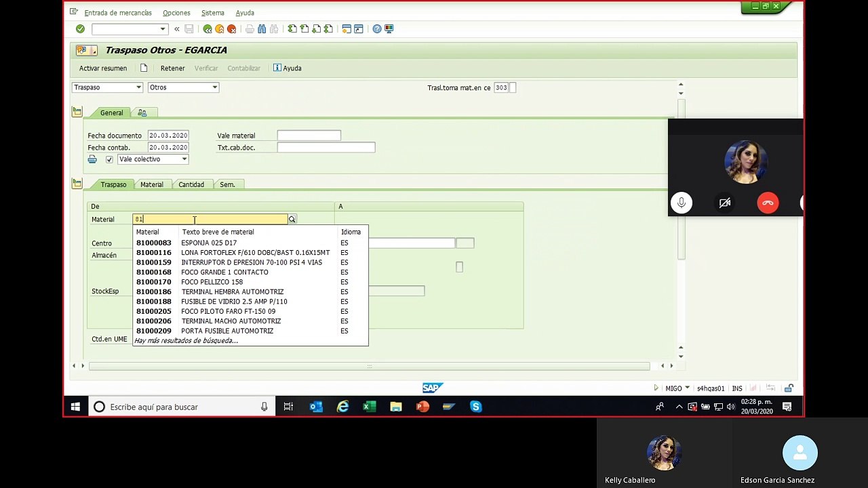The image size is (868, 488).
Task: Mute the microphone in call overlay
Action: 682,203
